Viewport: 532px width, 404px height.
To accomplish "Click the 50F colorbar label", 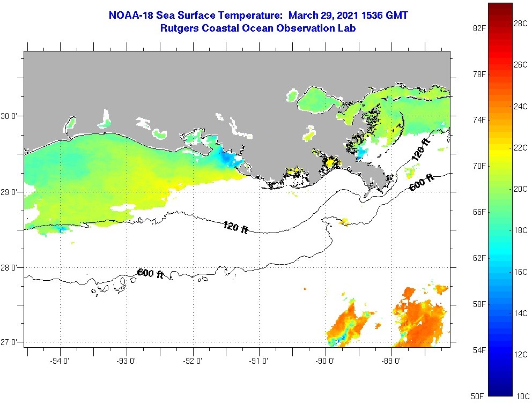I will [x=477, y=396].
